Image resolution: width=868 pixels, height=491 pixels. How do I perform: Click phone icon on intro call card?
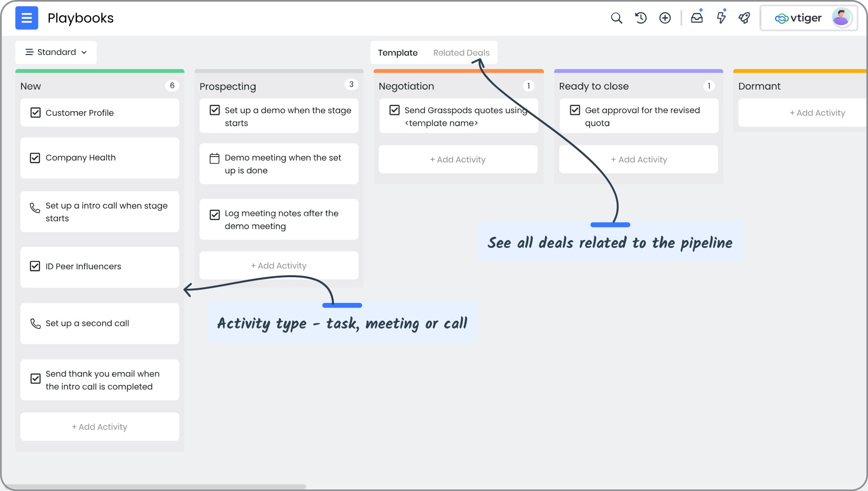click(35, 208)
